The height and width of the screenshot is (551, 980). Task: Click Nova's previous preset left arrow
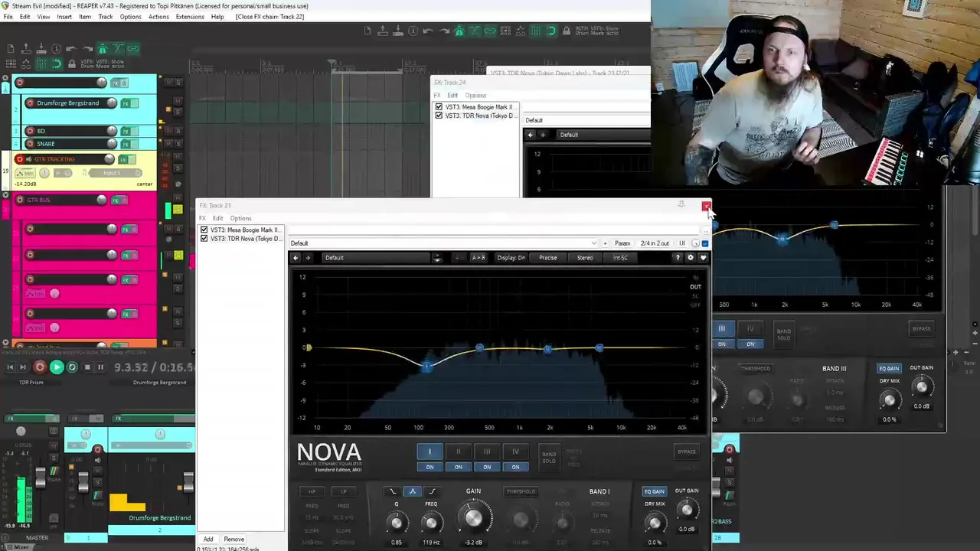296,258
